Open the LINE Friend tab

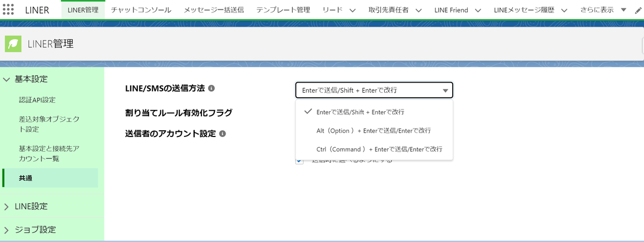(451, 10)
